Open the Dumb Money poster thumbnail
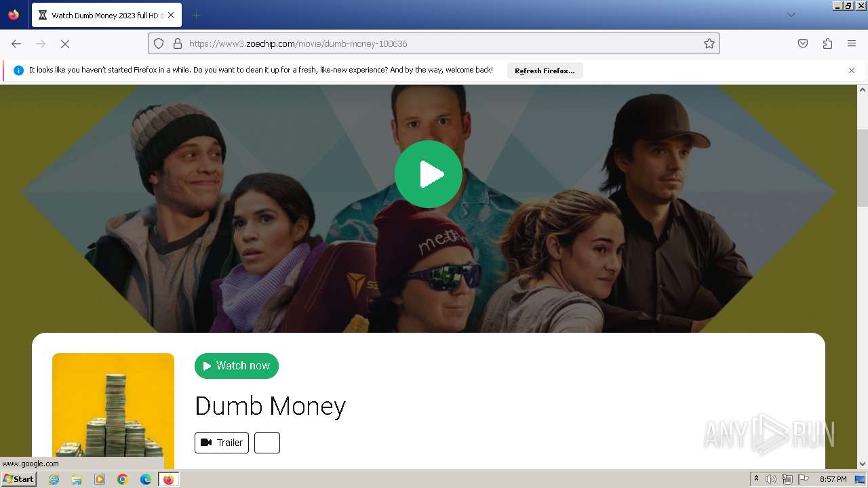 pyautogui.click(x=113, y=410)
